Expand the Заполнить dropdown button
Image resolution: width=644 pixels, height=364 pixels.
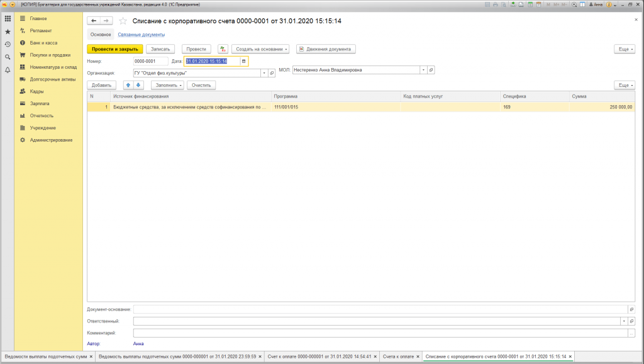[167, 85]
